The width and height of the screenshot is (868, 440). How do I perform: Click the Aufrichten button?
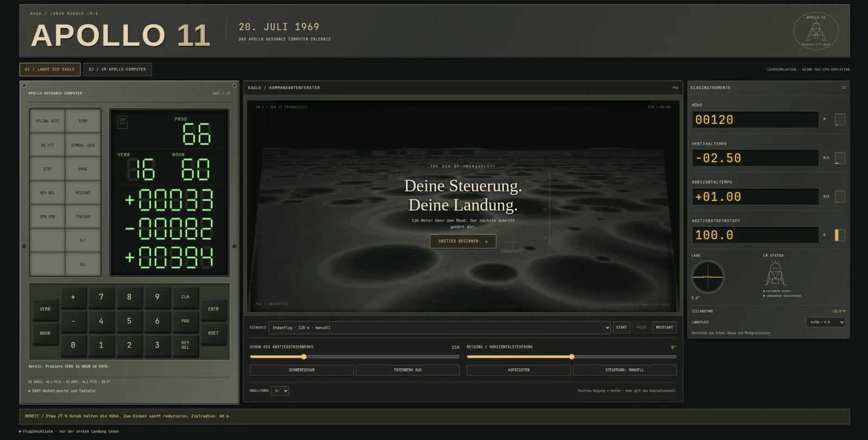click(x=519, y=370)
